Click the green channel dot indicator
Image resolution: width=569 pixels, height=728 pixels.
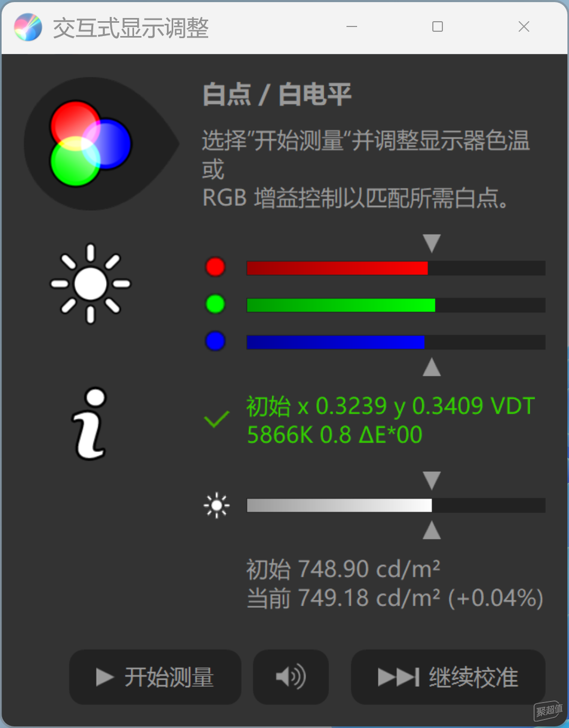coord(215,304)
